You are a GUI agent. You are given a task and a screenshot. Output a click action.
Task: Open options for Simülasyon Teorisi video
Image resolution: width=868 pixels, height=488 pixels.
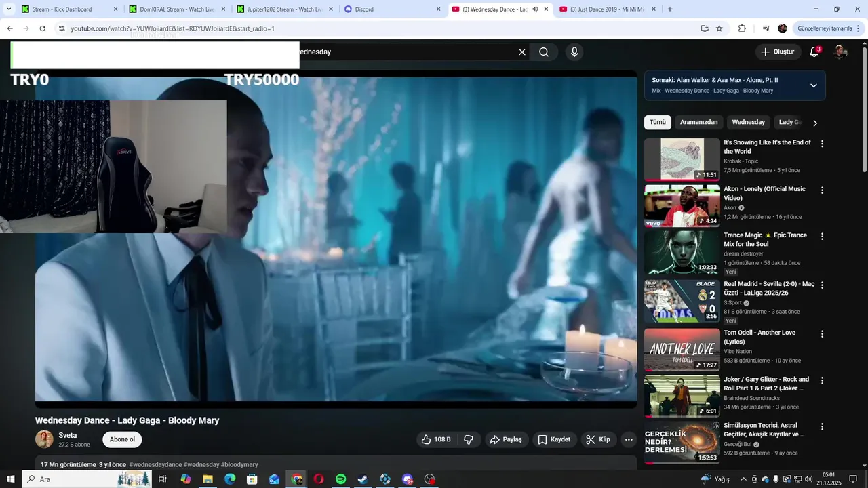[x=823, y=427]
